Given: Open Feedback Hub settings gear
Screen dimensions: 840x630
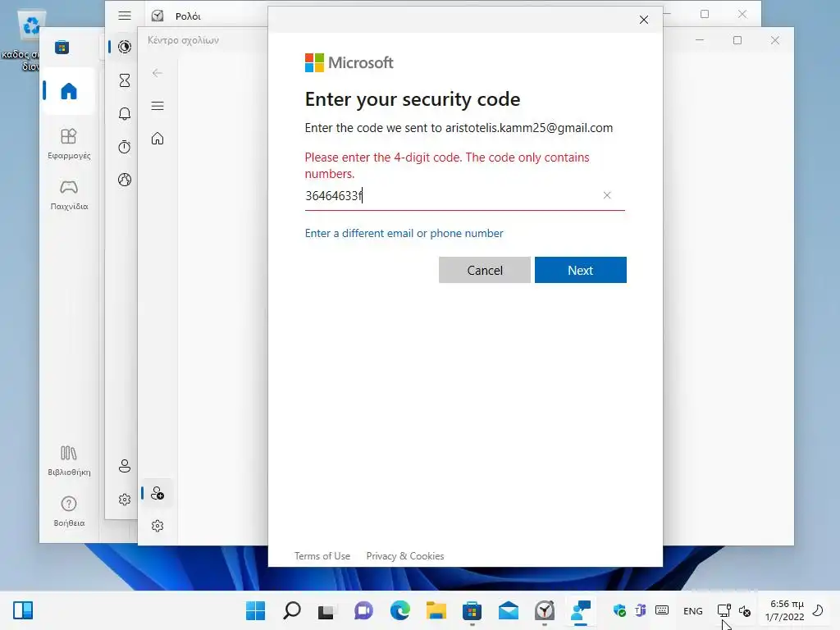Looking at the screenshot, I should click(x=157, y=526).
